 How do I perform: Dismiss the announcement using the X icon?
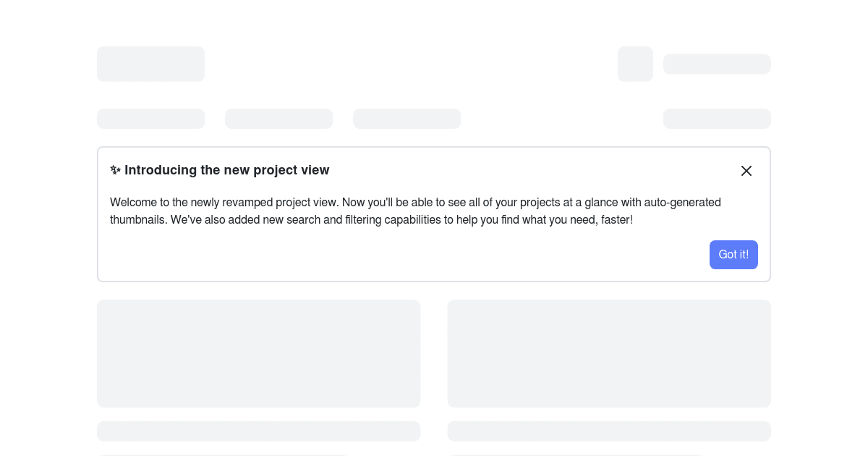pyautogui.click(x=746, y=171)
